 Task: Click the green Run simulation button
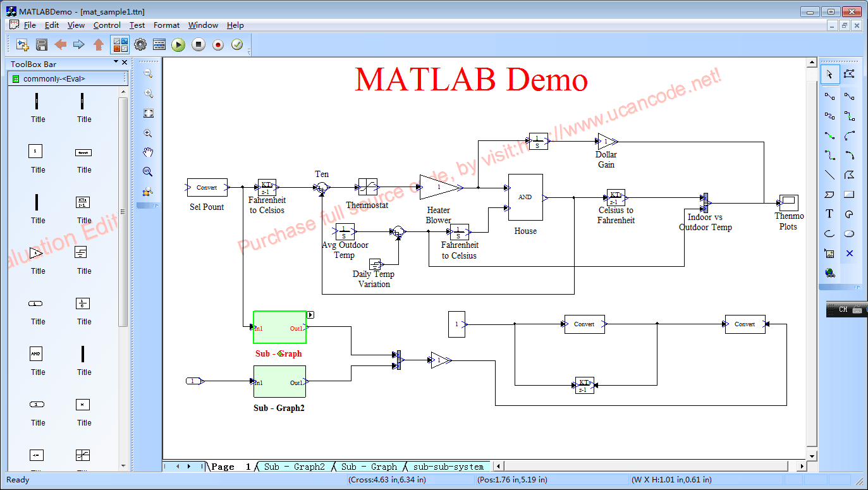pyautogui.click(x=178, y=44)
